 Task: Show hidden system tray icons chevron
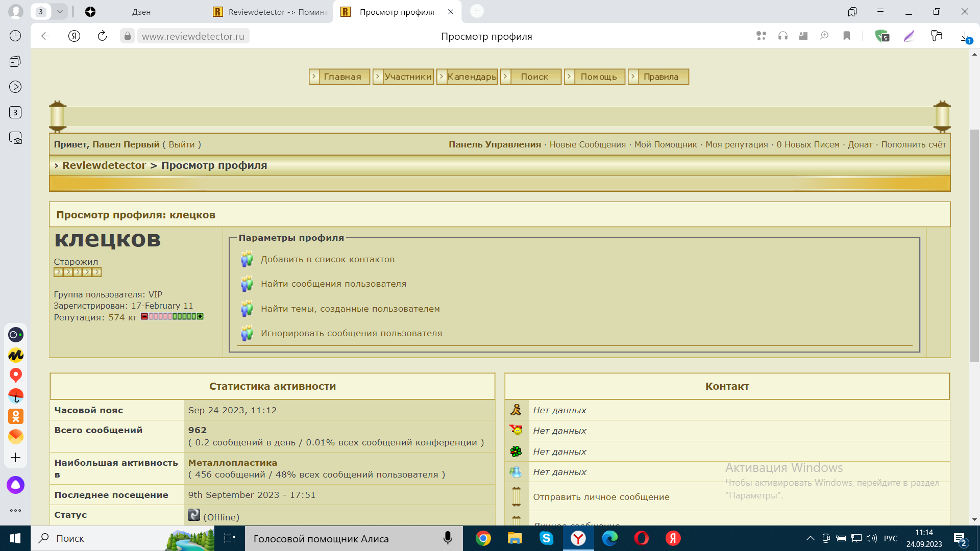(x=810, y=538)
